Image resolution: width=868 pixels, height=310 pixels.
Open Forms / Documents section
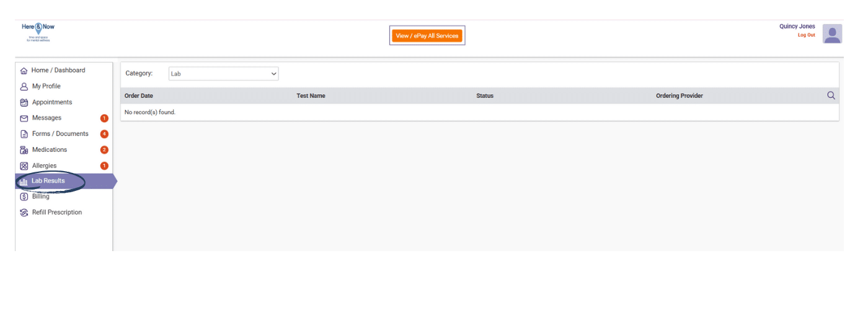(60, 134)
